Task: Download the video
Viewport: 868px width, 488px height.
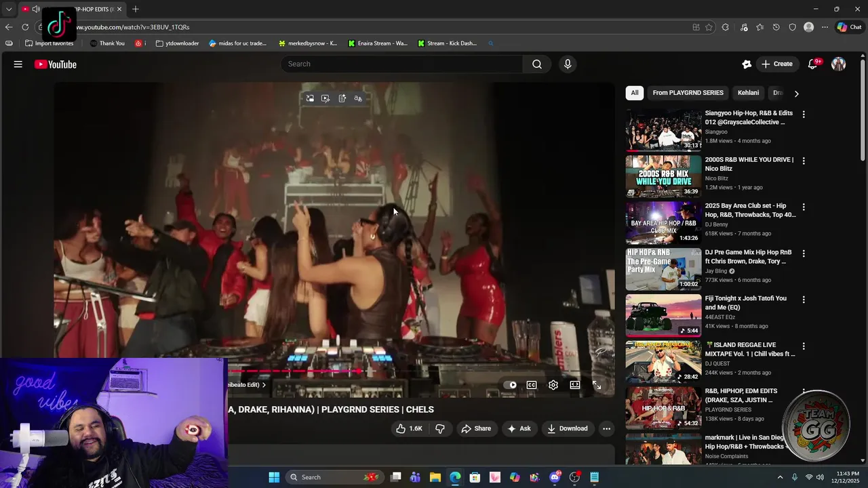Action: click(x=568, y=428)
